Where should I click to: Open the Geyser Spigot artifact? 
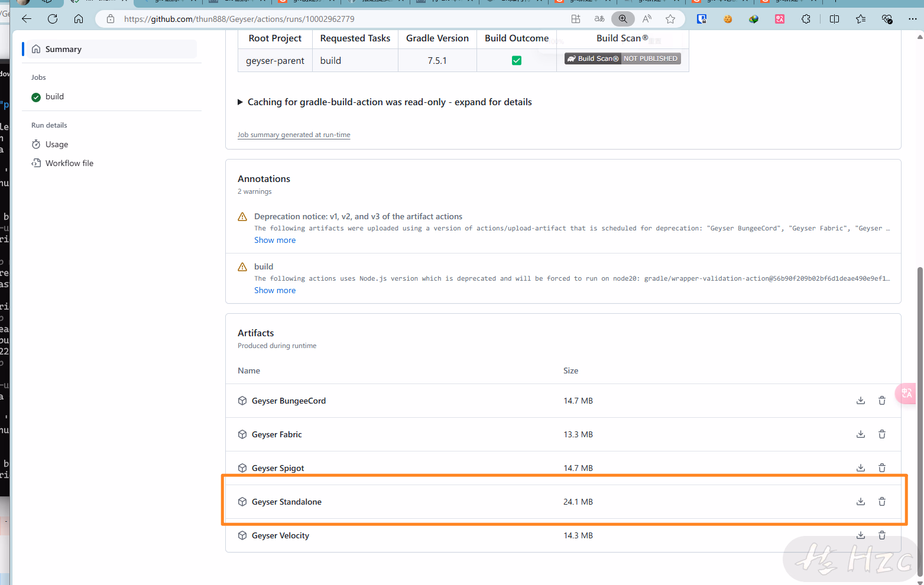278,468
